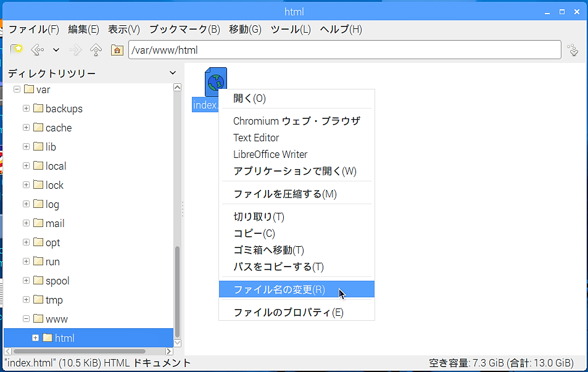Open the ヘルプ(H) menu
Screen dimensions: 588x372
click(341, 29)
